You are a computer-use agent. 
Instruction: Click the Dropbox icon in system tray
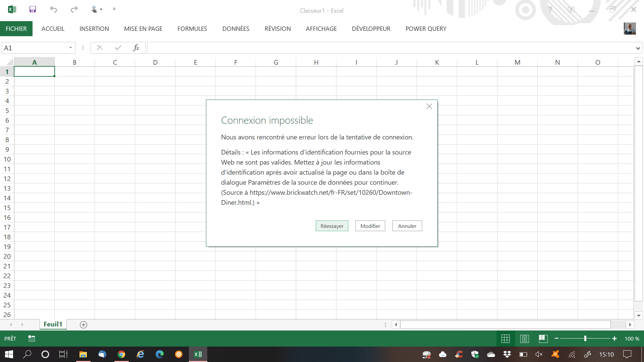507,354
